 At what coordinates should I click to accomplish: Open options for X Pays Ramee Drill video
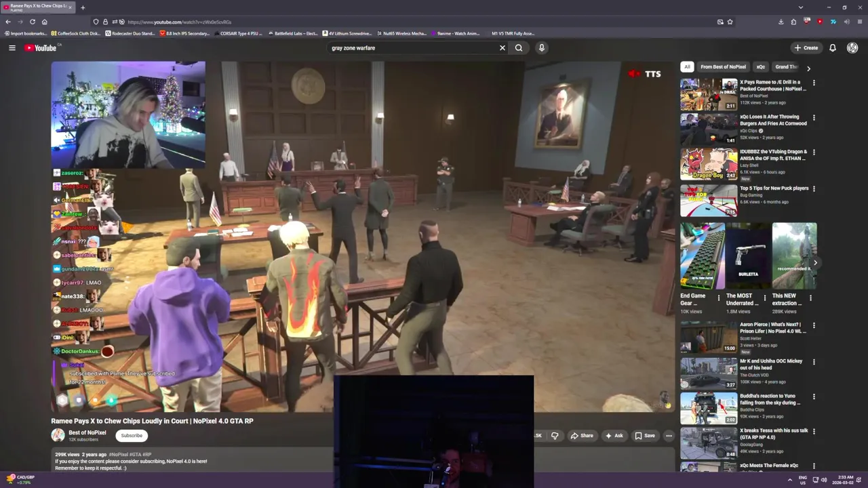[x=814, y=83]
